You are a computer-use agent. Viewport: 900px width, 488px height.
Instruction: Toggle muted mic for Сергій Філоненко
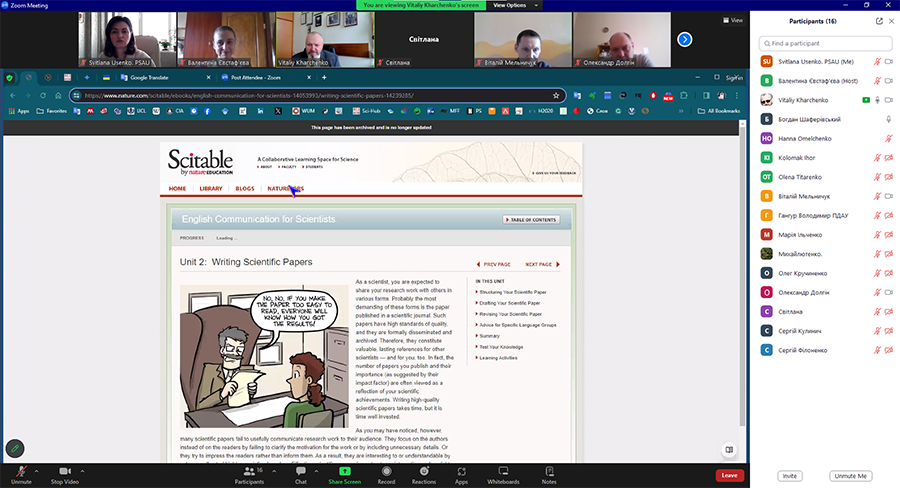pos(877,350)
